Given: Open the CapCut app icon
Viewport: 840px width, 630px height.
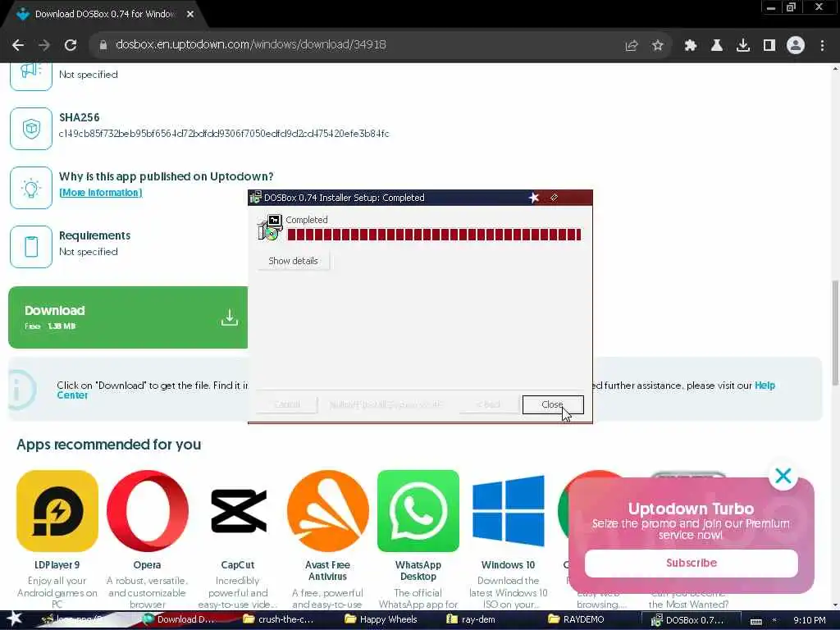Looking at the screenshot, I should 238,511.
